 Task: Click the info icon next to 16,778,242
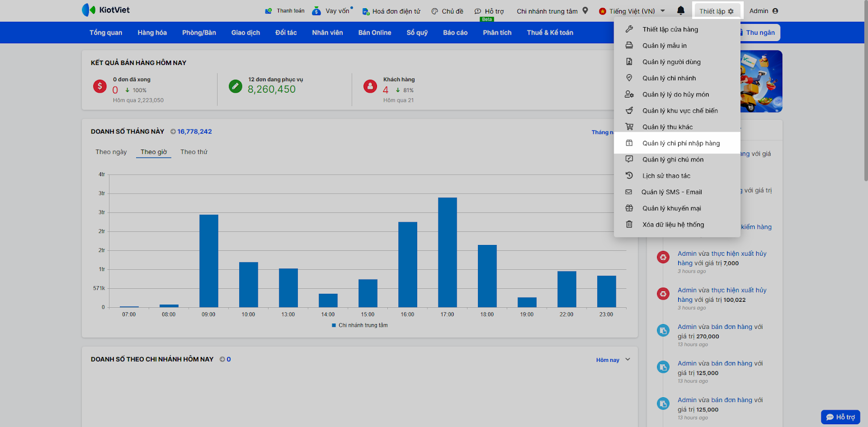pyautogui.click(x=173, y=132)
